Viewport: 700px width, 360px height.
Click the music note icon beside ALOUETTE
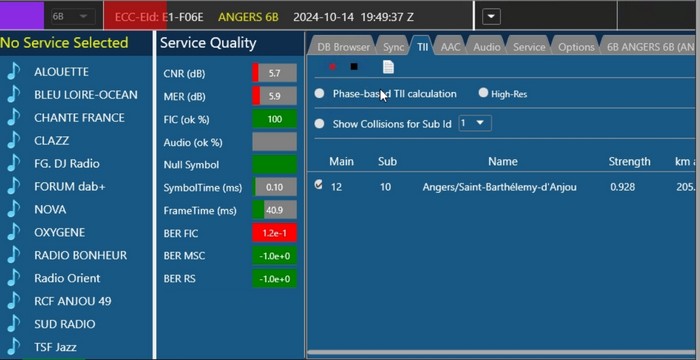13,71
